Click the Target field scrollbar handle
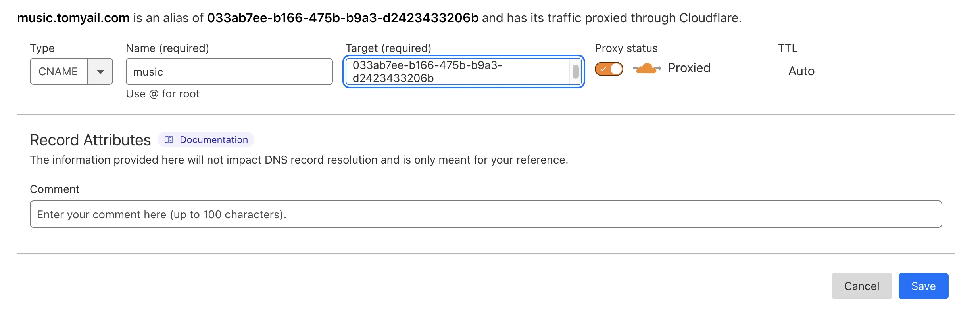This screenshot has width=980, height=309. [575, 72]
